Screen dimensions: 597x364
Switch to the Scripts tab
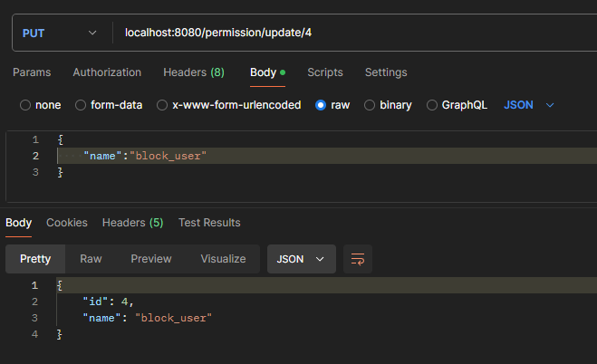[x=325, y=72]
